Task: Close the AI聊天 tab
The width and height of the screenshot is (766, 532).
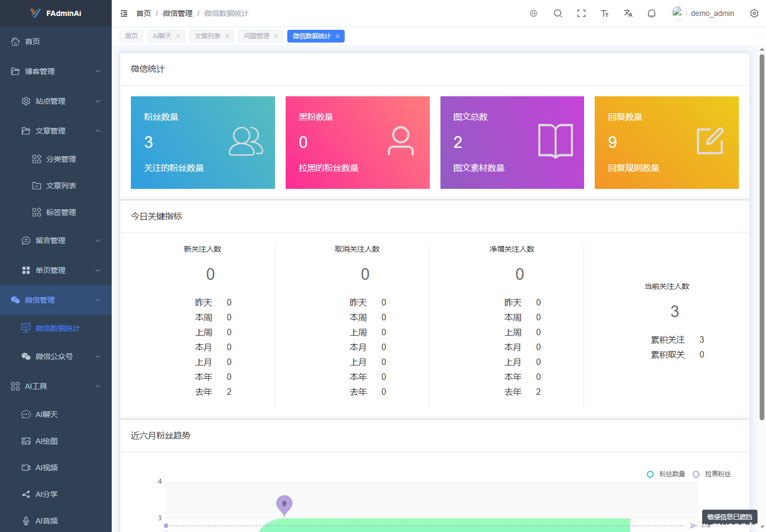Action: point(178,36)
